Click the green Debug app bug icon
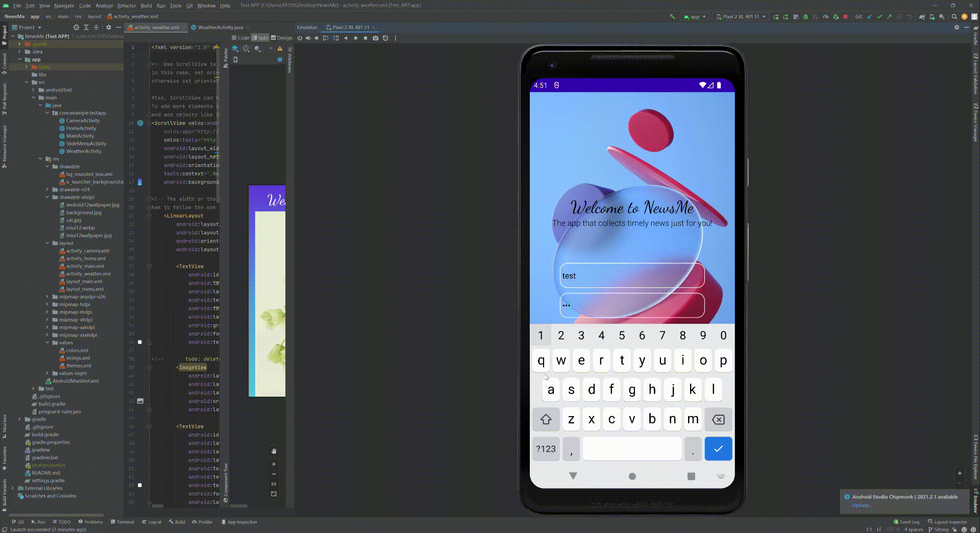Screen dimensions: 980x533 (x=805, y=17)
